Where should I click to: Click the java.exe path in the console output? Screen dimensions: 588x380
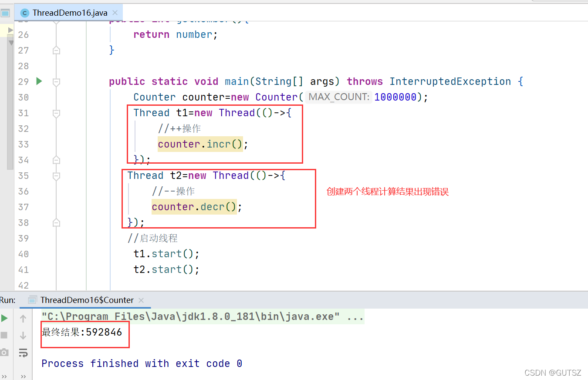click(190, 316)
